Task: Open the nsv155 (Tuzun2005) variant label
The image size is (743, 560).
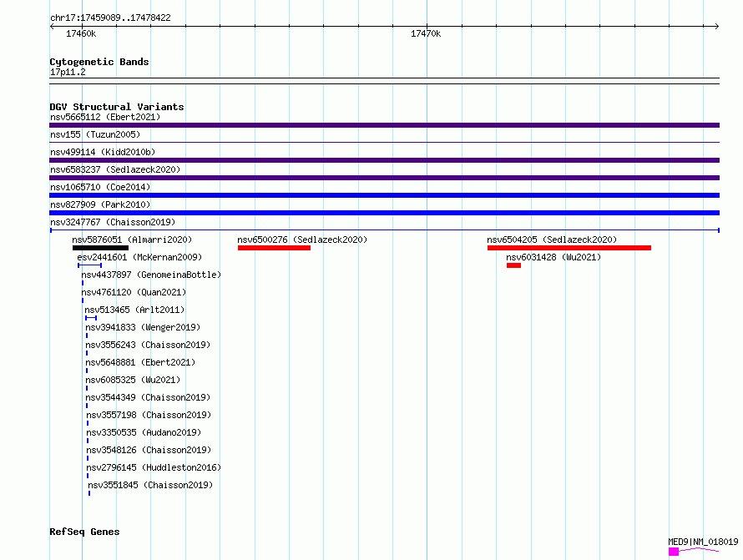Action: click(95, 134)
